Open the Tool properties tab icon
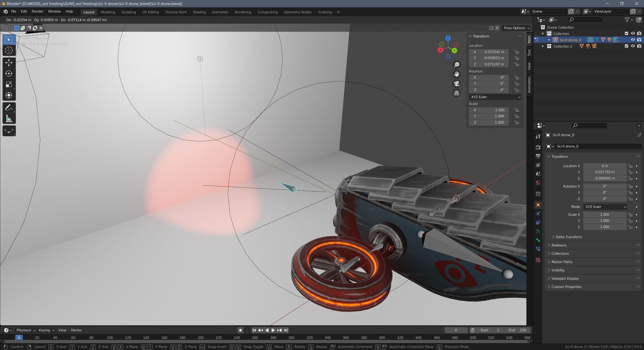Screen dimensions: 644x350 click(x=538, y=136)
